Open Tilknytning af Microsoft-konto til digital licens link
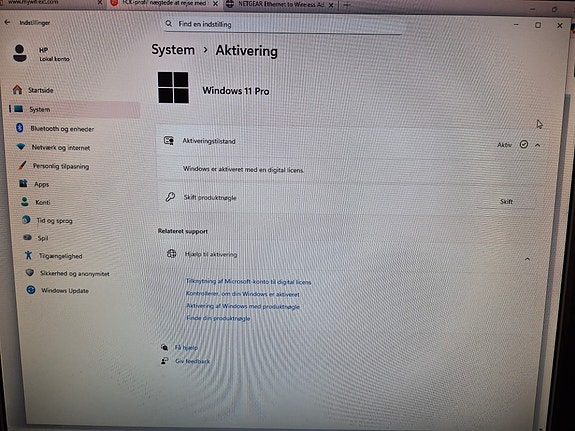The image size is (575, 431). (x=249, y=282)
